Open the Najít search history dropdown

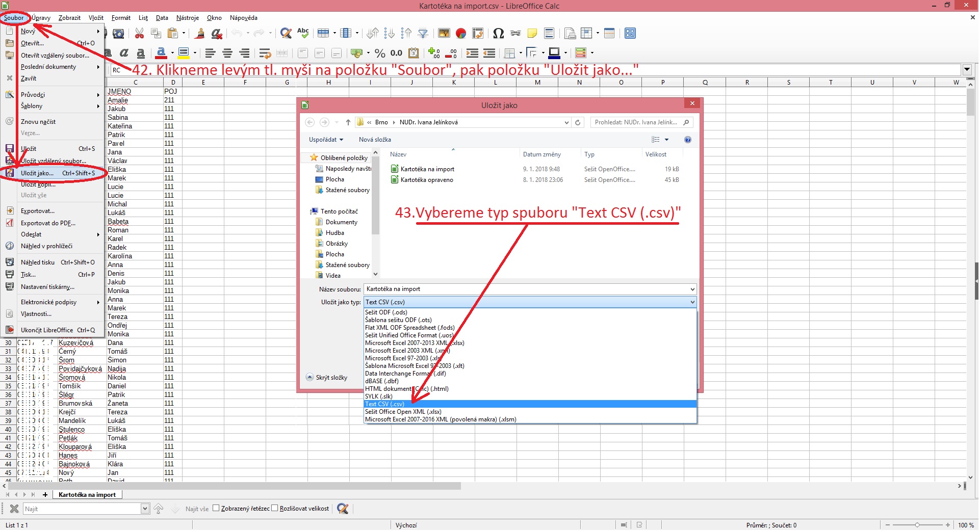(145, 509)
